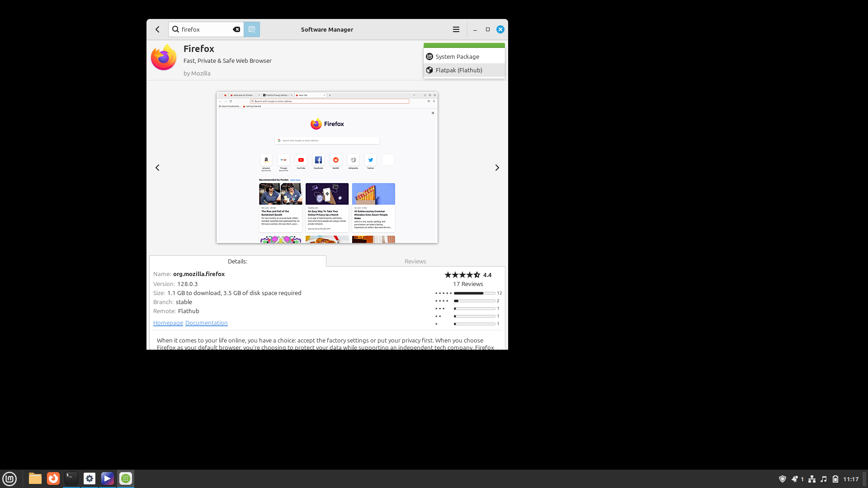
Task: Open the hamburger menu
Action: tap(456, 29)
